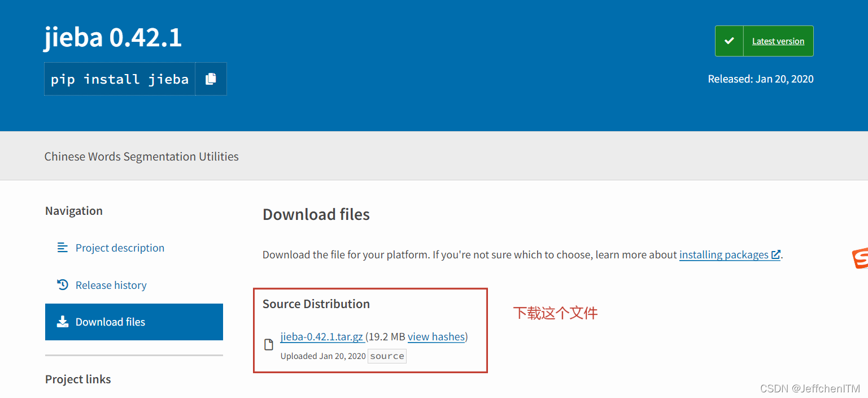This screenshot has height=398, width=868.
Task: Click the orange Sogou input icon at the right edge
Action: point(860,258)
